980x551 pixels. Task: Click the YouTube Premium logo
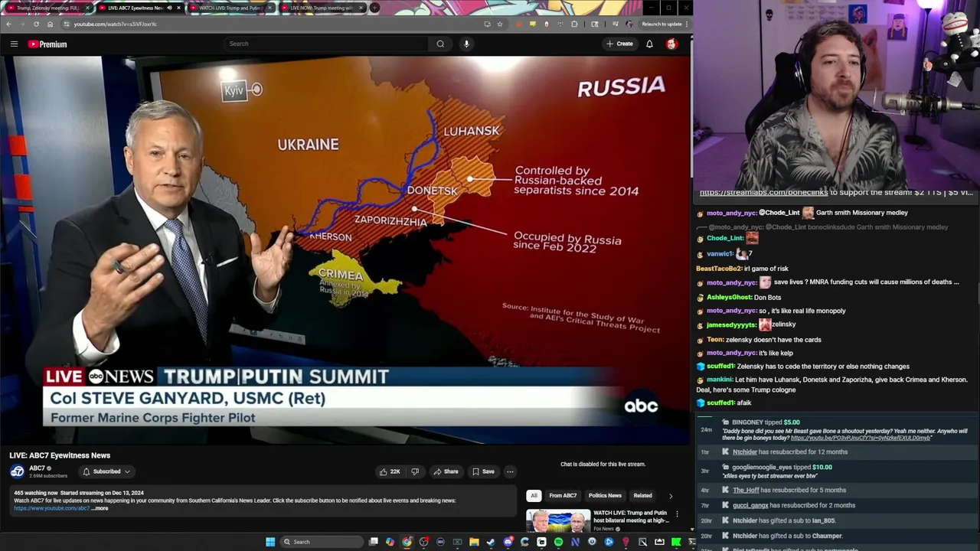click(x=47, y=44)
